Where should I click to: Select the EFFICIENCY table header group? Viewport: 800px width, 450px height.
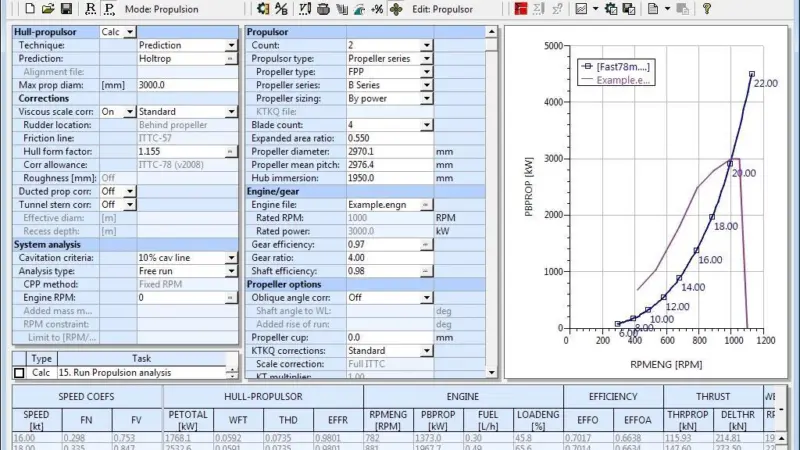[x=613, y=396]
